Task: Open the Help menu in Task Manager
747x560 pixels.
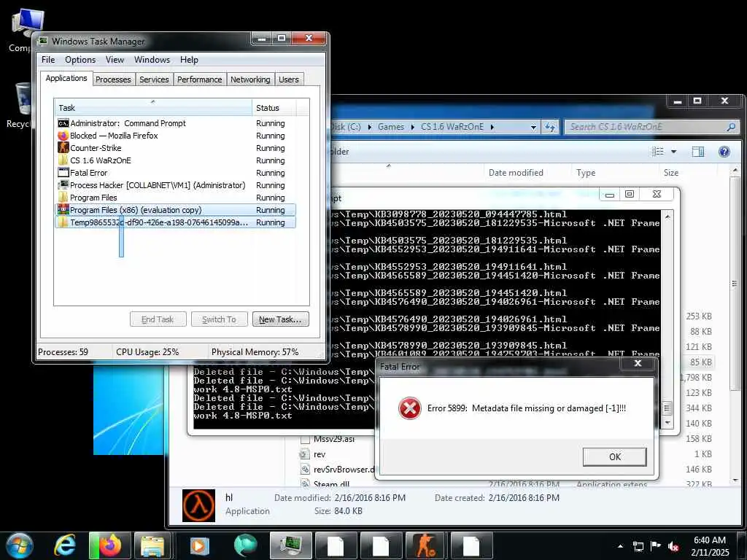Action: [189, 60]
